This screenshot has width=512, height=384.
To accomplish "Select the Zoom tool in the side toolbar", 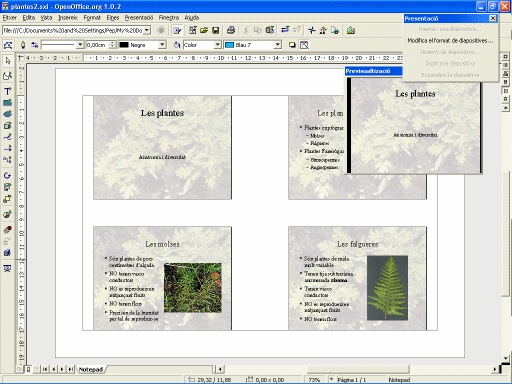I will [x=7, y=76].
